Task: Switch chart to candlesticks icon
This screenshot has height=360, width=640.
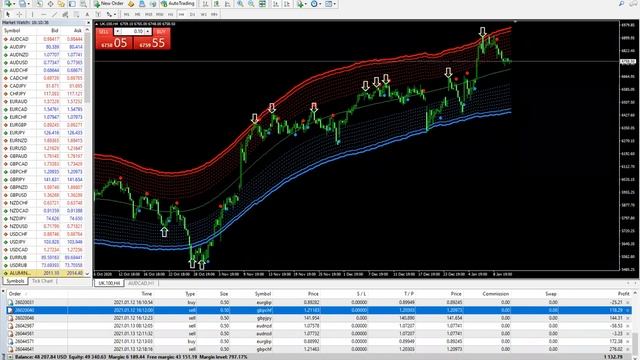Action: pyautogui.click(x=216, y=4)
